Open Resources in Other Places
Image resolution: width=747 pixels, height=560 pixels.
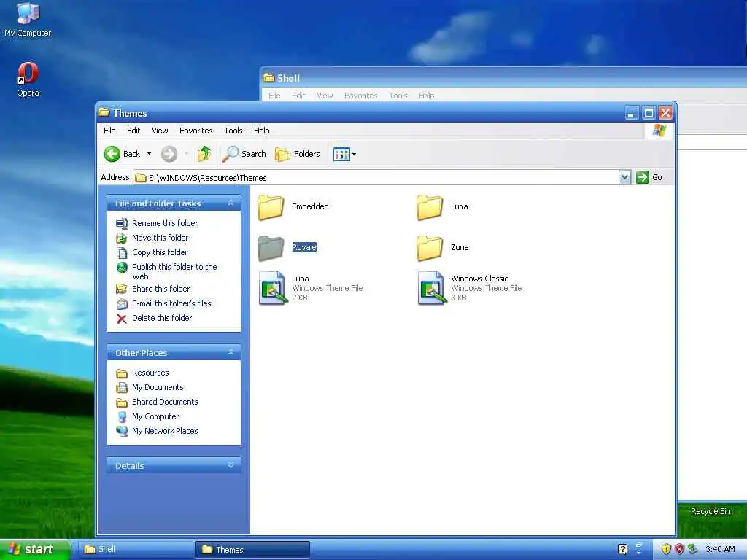pyautogui.click(x=150, y=373)
